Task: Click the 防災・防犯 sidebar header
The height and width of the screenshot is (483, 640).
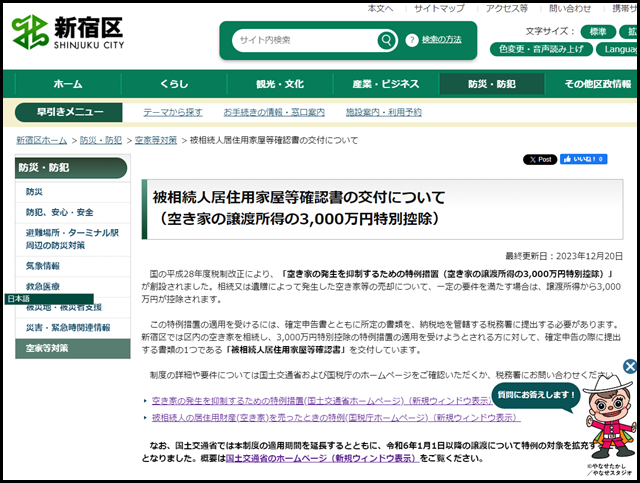Action: (x=71, y=168)
